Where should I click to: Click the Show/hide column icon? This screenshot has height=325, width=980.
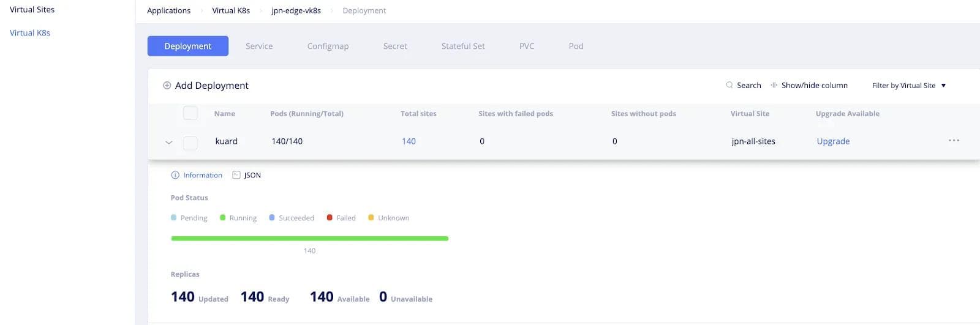pyautogui.click(x=774, y=85)
